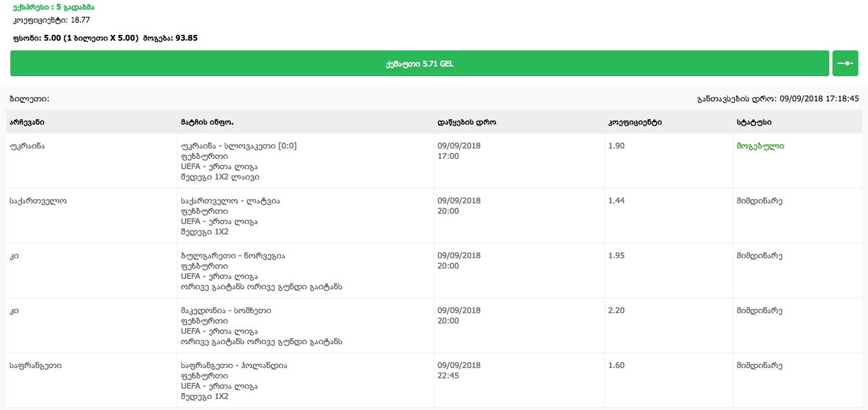Click the მატჩის ინფო. column header
The height and width of the screenshot is (410, 868).
click(x=207, y=122)
